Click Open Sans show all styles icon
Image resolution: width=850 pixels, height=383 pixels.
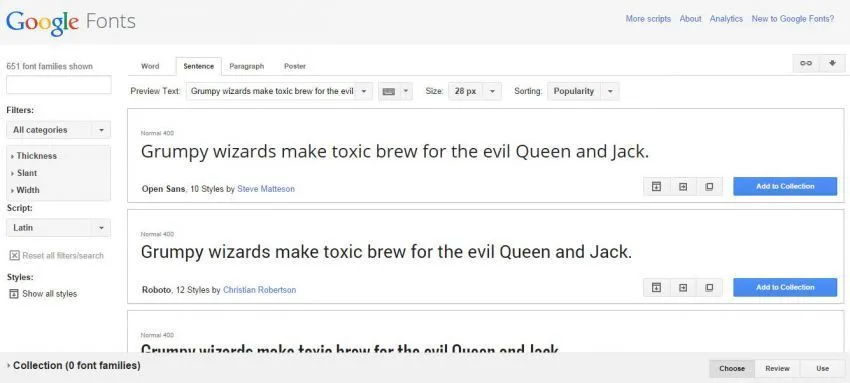pyautogui.click(x=656, y=186)
